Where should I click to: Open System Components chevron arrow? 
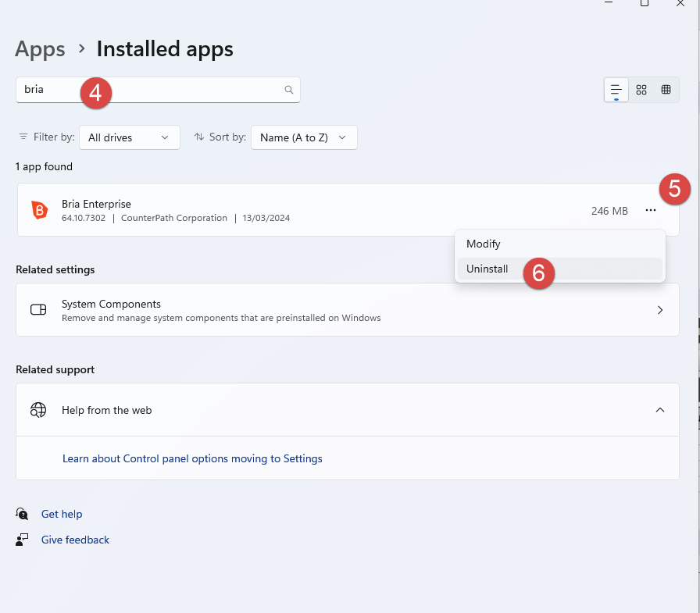[660, 309]
